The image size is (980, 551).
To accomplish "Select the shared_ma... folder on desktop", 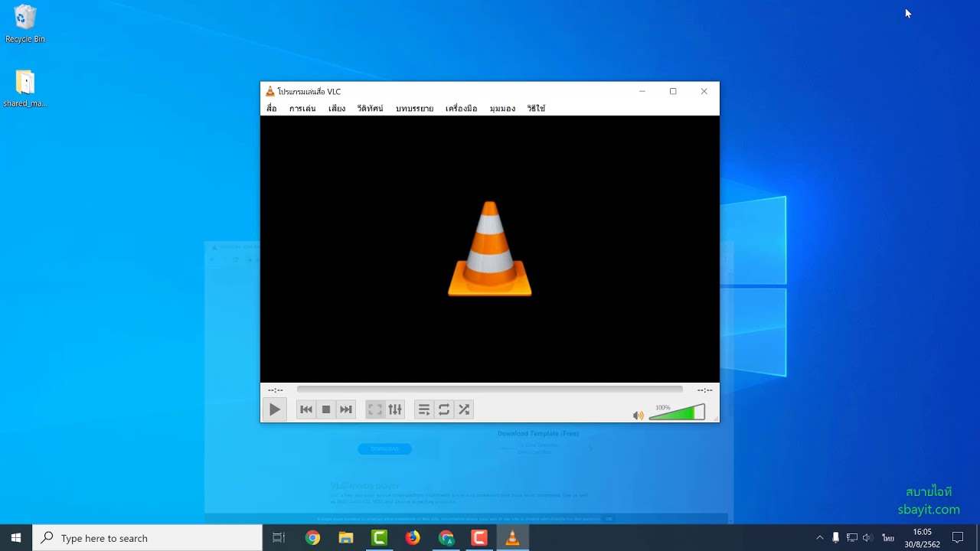I will [25, 88].
